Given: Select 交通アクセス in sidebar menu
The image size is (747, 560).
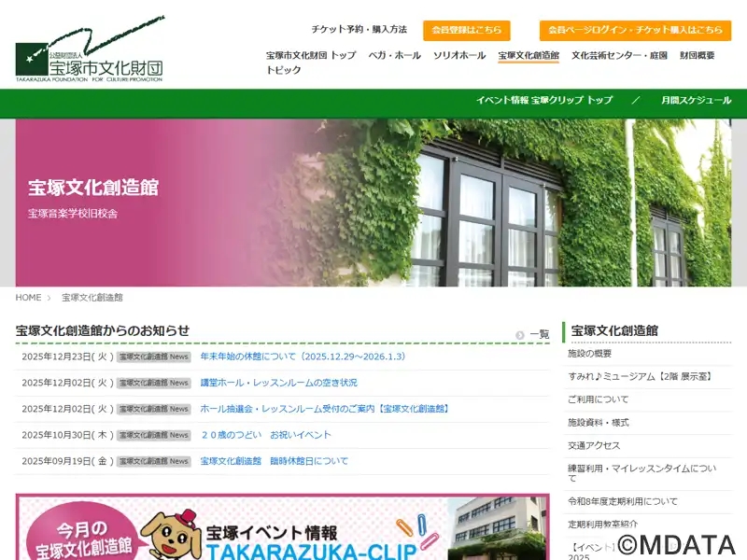Looking at the screenshot, I should (593, 446).
